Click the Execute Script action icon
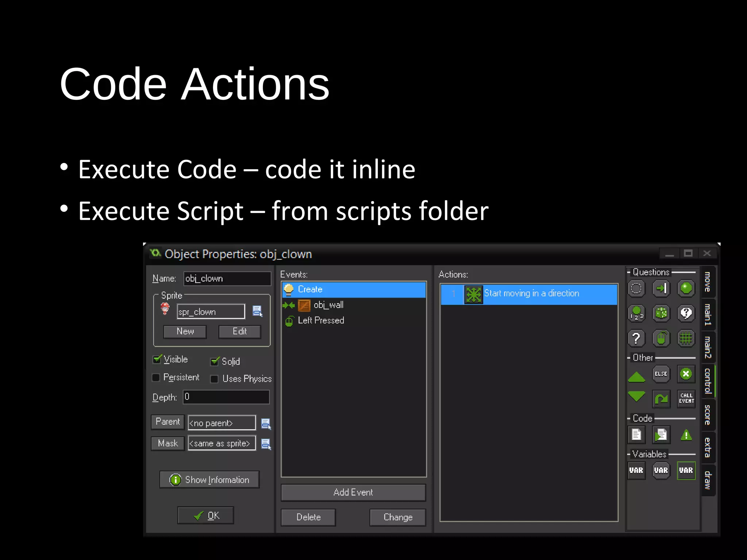747x560 pixels. click(661, 435)
